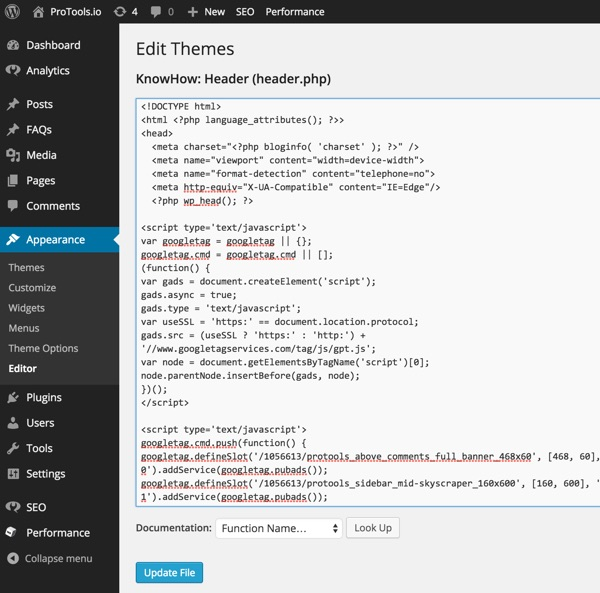Click the Performance cube icon
Viewport: 600px width, 593px height.
pos(12,533)
